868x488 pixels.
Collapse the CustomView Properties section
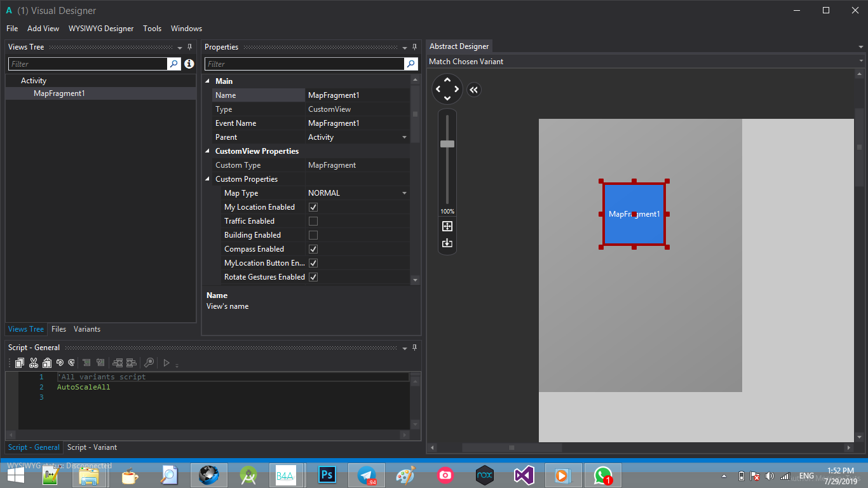tap(207, 151)
